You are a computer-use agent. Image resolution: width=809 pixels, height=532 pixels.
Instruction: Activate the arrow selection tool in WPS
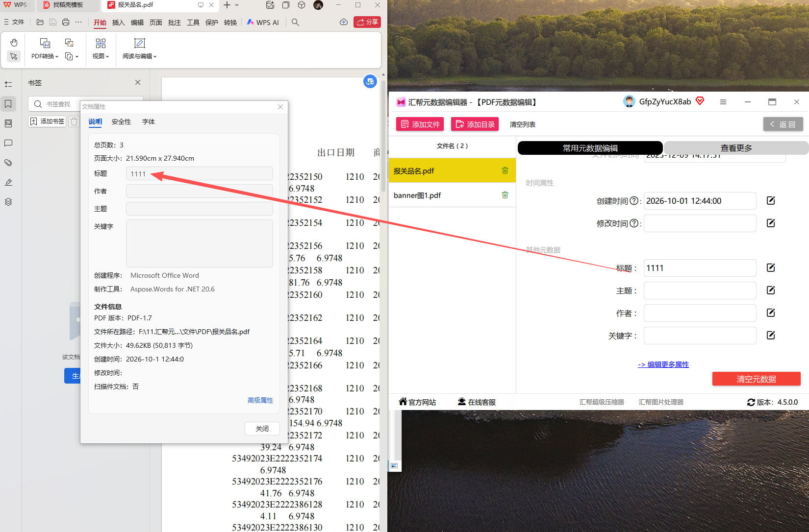click(x=14, y=57)
